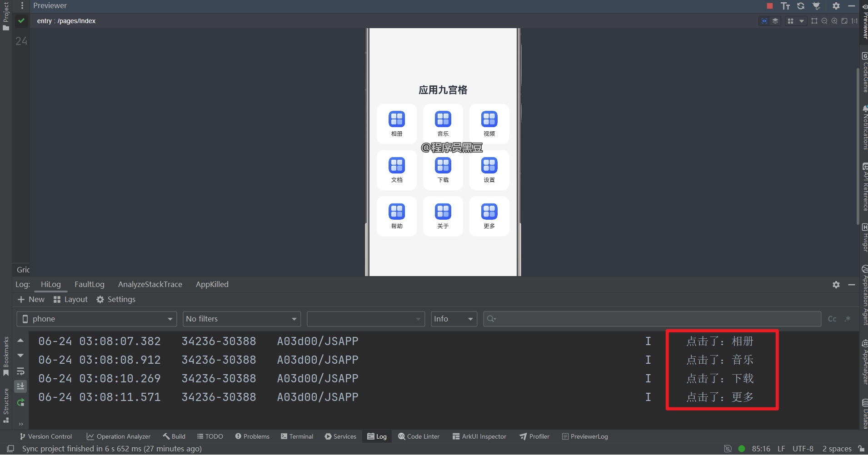Viewport: 868px width, 455px height.
Task: Toggle soft-wrap in the log view
Action: point(20,371)
